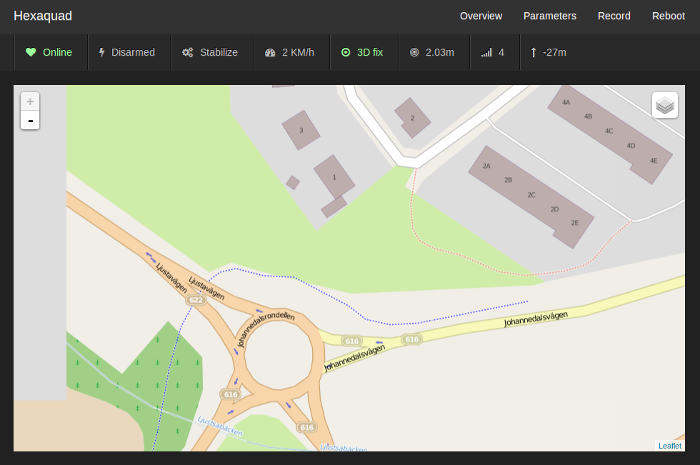Image resolution: width=700 pixels, height=465 pixels.
Task: Click building 1 on the map
Action: pos(334,177)
